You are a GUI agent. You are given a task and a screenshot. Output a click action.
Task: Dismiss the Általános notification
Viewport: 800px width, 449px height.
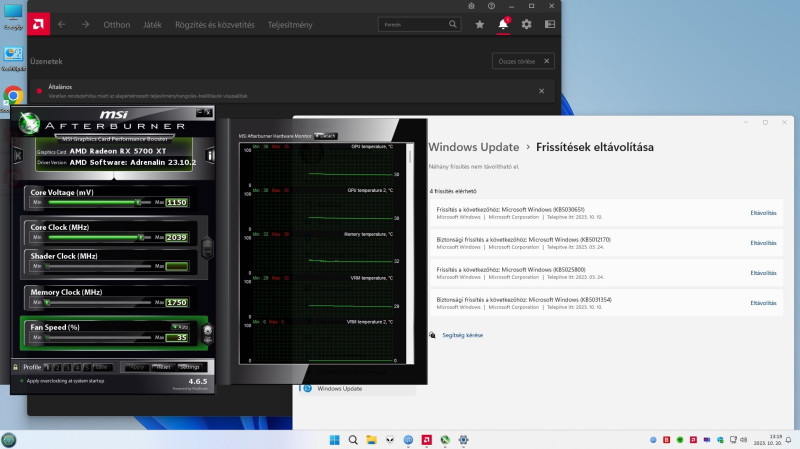pos(541,91)
